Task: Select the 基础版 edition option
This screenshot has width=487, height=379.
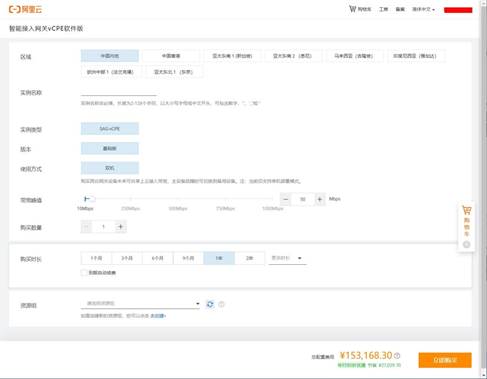Action: coord(110,148)
